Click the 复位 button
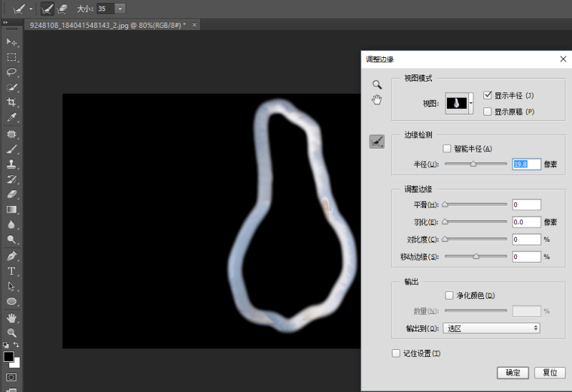 click(550, 373)
